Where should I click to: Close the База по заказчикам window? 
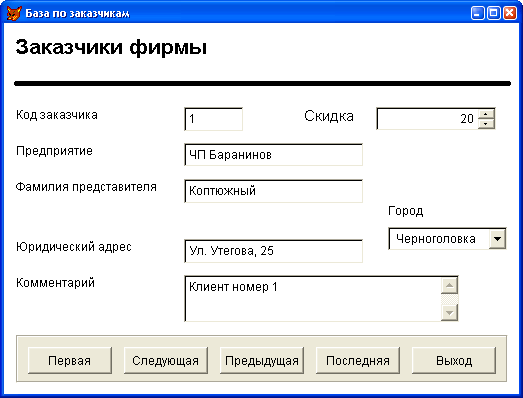tap(510, 13)
